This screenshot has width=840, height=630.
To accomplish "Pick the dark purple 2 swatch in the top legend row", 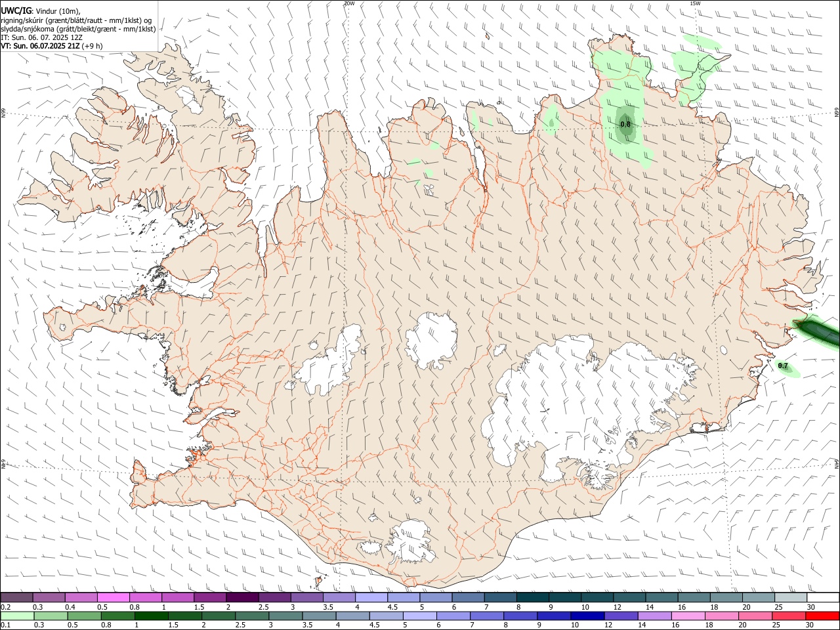I will (242, 597).
